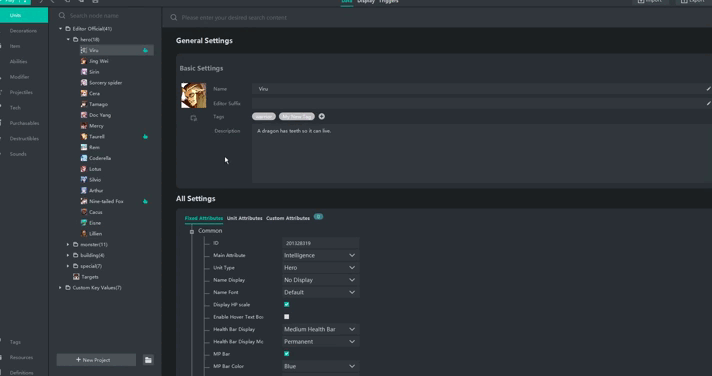Select the Sirin hero portrait icon

coord(84,72)
